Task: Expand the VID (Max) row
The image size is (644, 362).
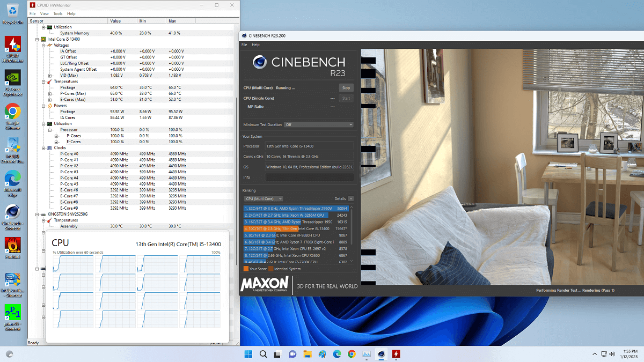Action: [x=50, y=75]
